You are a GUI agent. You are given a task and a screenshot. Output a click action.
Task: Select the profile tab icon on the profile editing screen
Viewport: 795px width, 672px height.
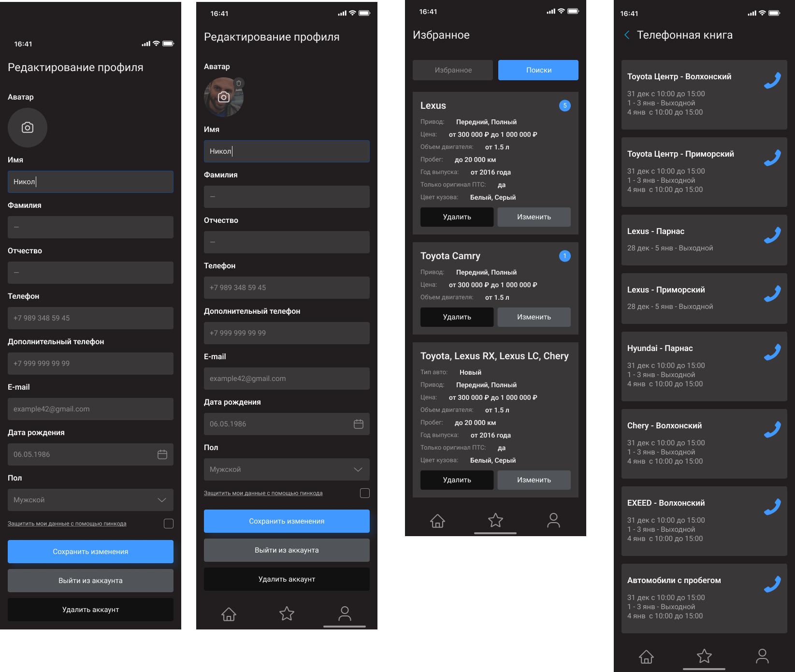[x=345, y=614]
